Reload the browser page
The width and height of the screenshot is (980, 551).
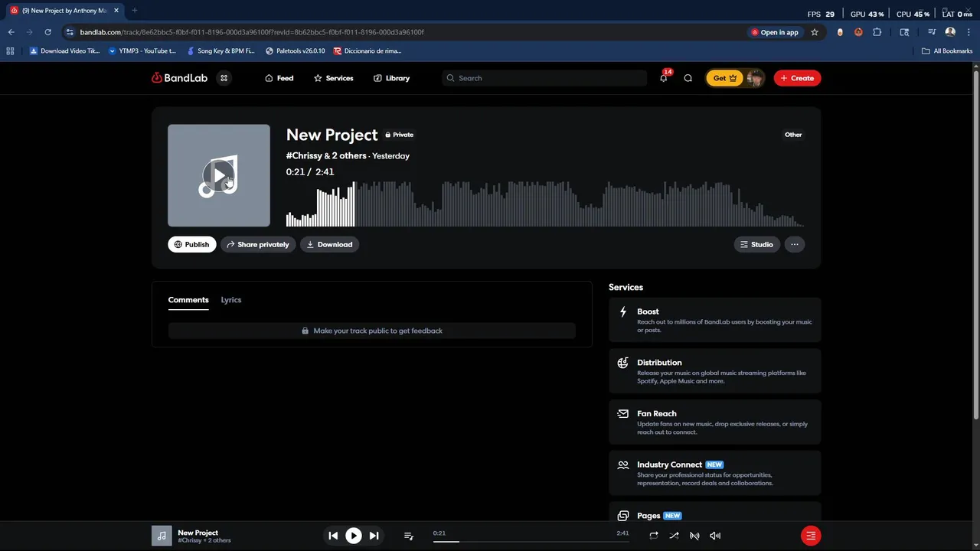point(47,32)
